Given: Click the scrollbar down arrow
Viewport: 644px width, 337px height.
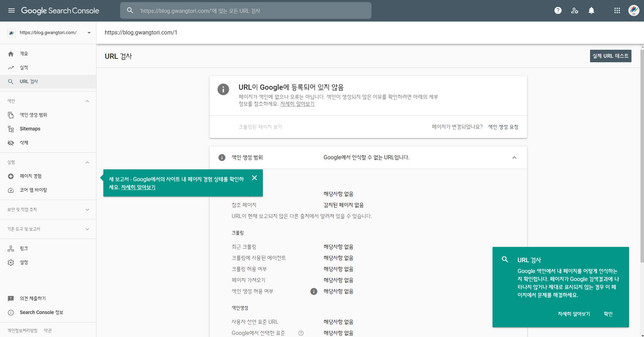Looking at the screenshot, I should [642, 335].
